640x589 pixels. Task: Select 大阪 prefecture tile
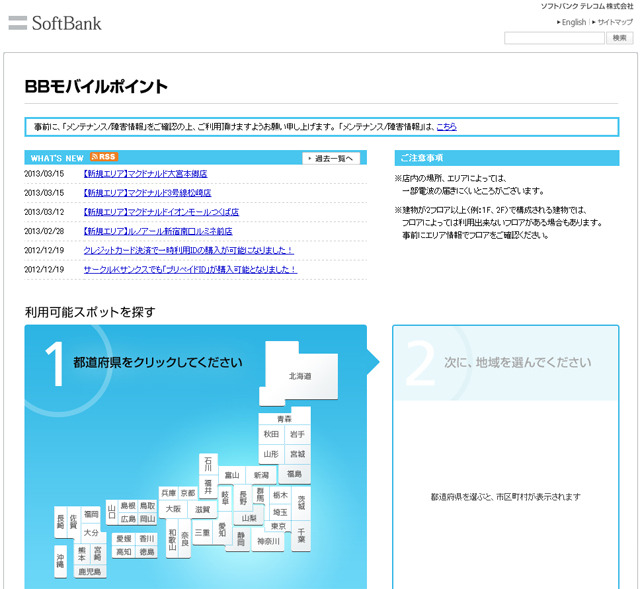coord(173,509)
